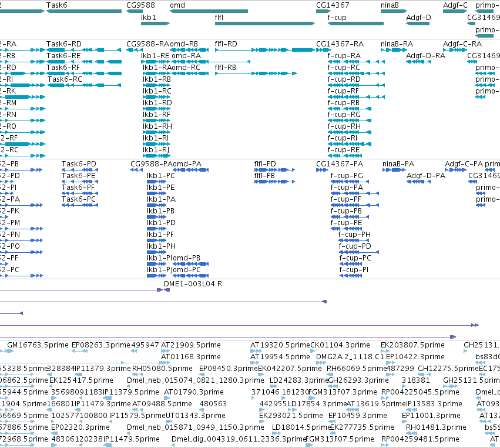Click the 'omd' gene name
This screenshot has width=500, height=448.
pyautogui.click(x=177, y=5)
